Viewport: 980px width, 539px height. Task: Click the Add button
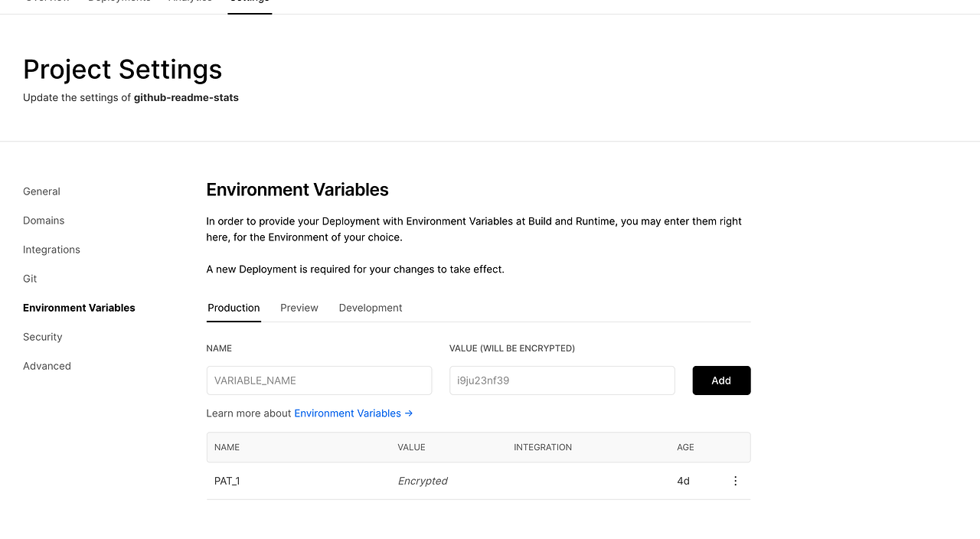pos(721,380)
